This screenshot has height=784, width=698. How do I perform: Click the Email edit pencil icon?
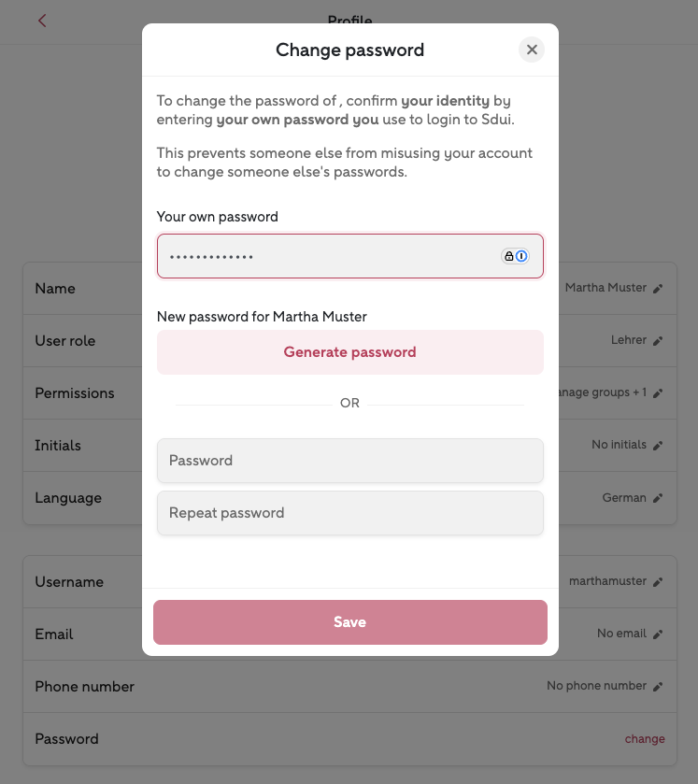[658, 634]
